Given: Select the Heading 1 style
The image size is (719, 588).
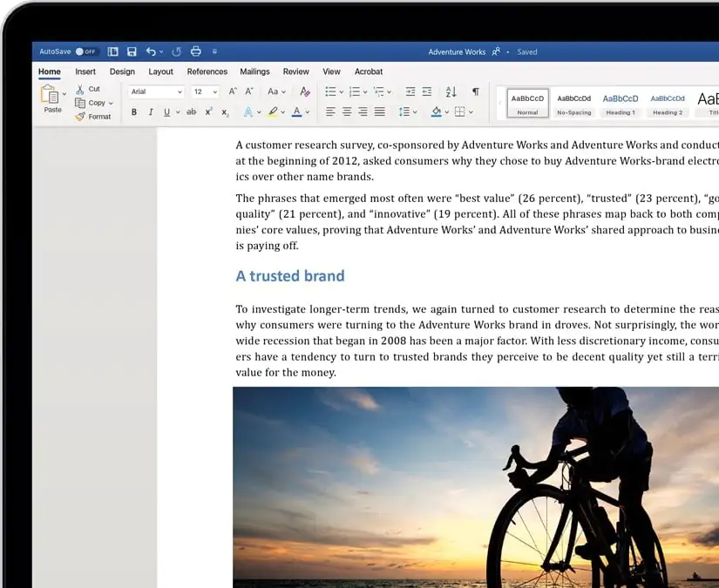Looking at the screenshot, I should click(x=621, y=103).
